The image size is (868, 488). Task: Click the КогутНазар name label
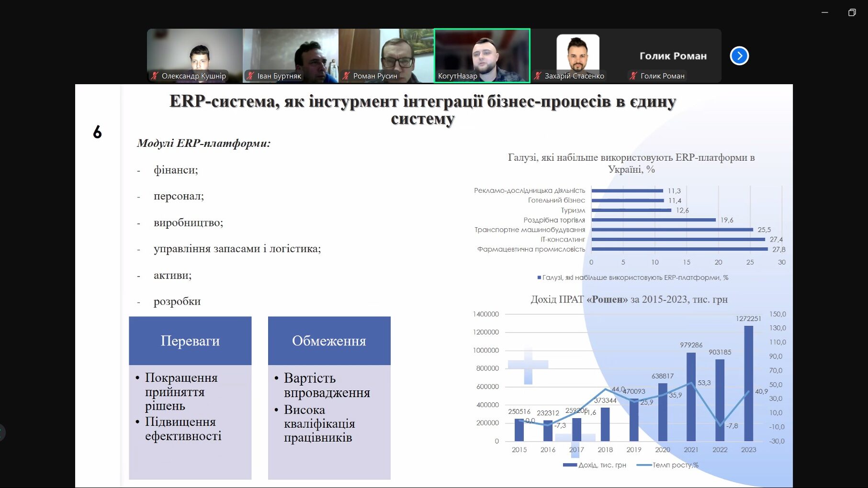[457, 76]
